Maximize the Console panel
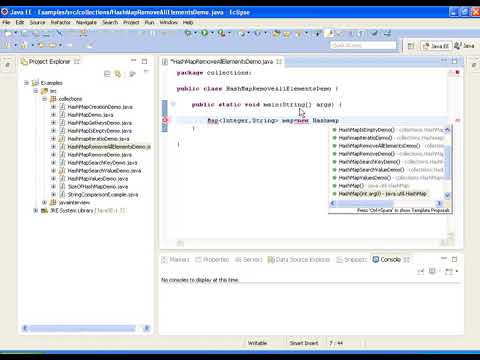Screen dimensions: 480x360 (x=454, y=259)
